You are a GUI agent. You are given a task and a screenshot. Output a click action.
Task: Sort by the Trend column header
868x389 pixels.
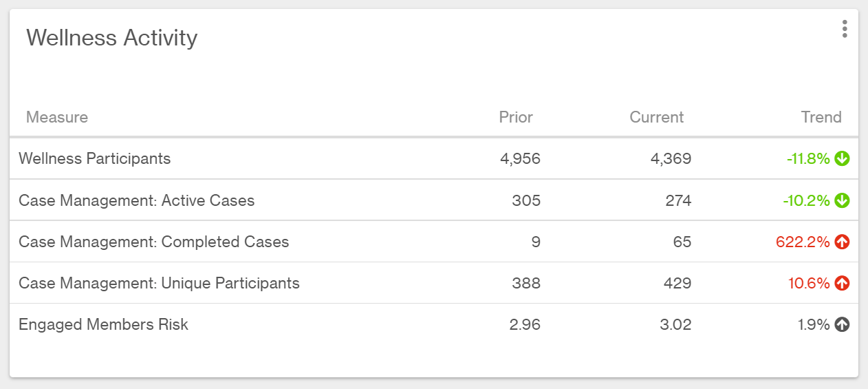coord(821,117)
